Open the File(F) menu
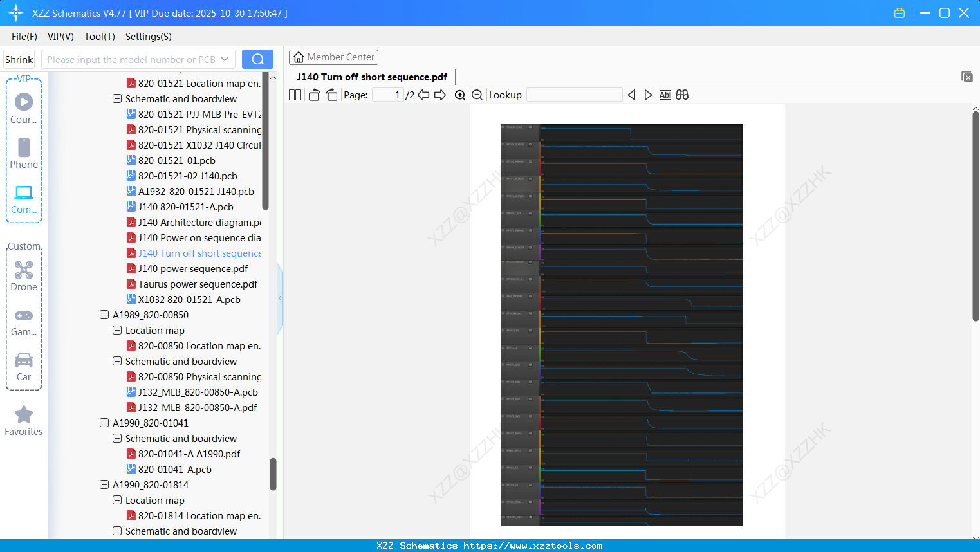980x552 pixels. (24, 37)
